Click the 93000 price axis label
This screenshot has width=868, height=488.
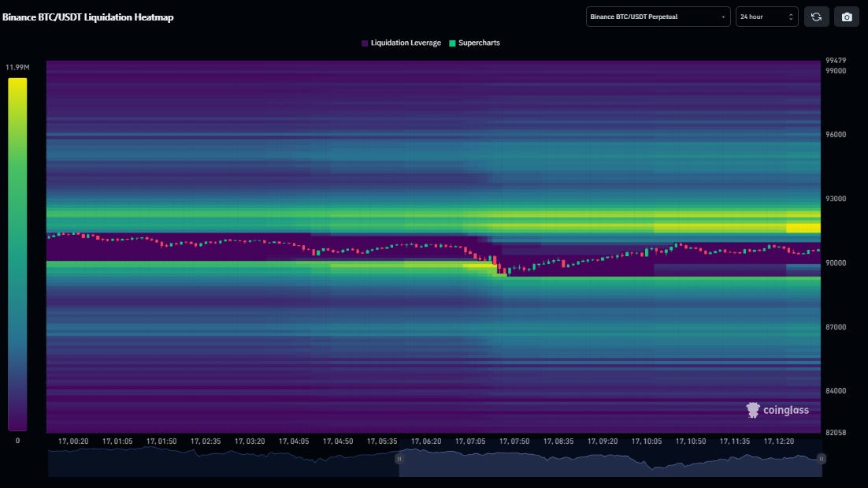(836, 199)
